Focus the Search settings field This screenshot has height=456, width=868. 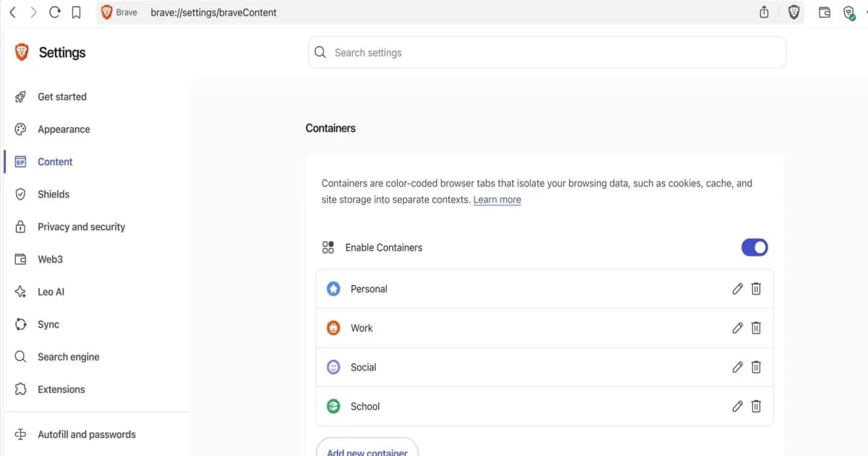click(x=547, y=52)
